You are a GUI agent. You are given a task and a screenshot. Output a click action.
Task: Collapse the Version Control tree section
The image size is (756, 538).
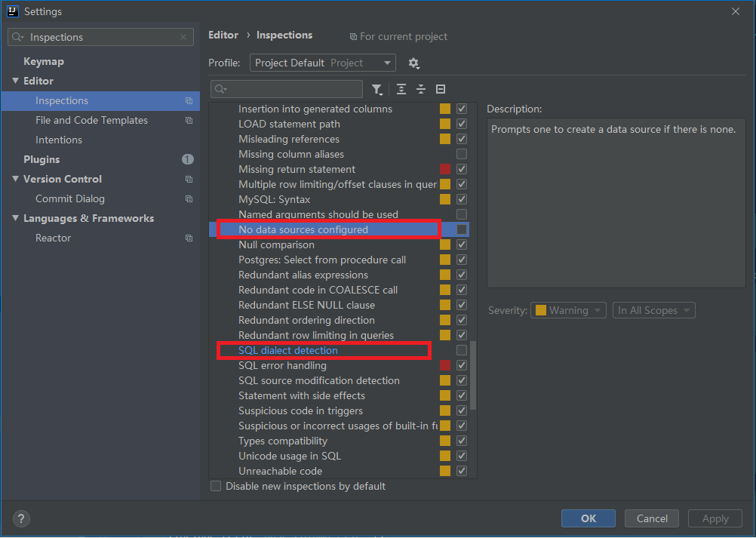coord(15,180)
